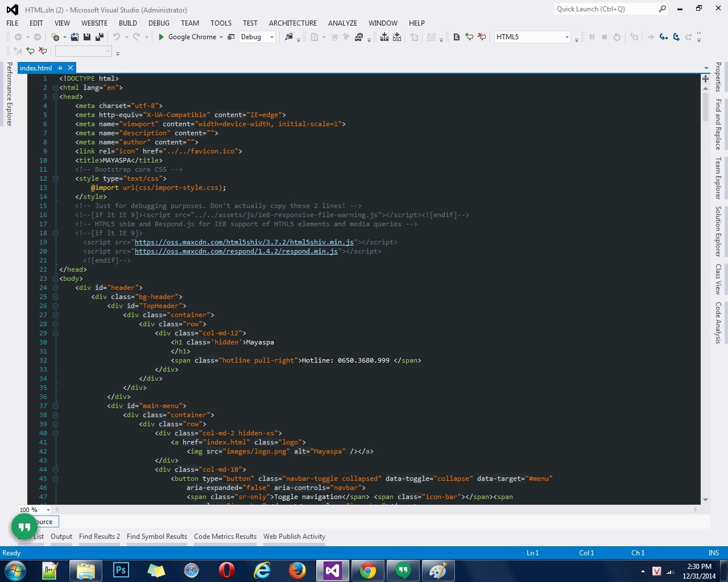Toggle the pin on index.html tab
728x582 pixels.
coord(60,68)
